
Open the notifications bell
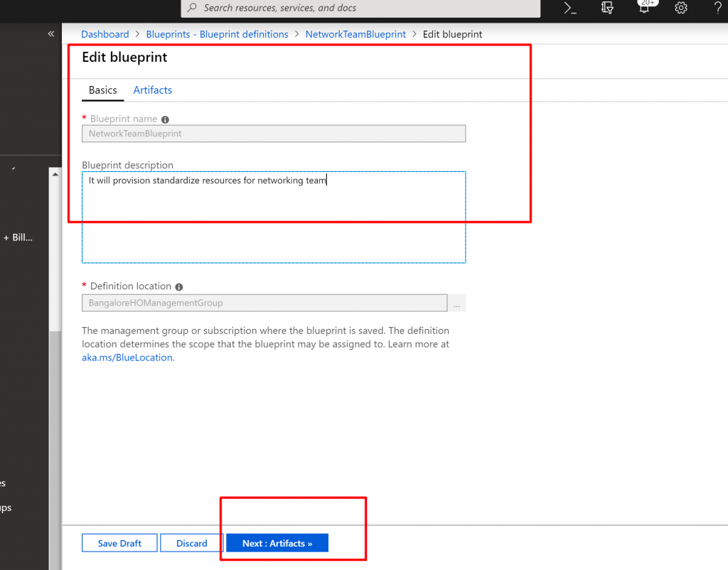[643, 8]
